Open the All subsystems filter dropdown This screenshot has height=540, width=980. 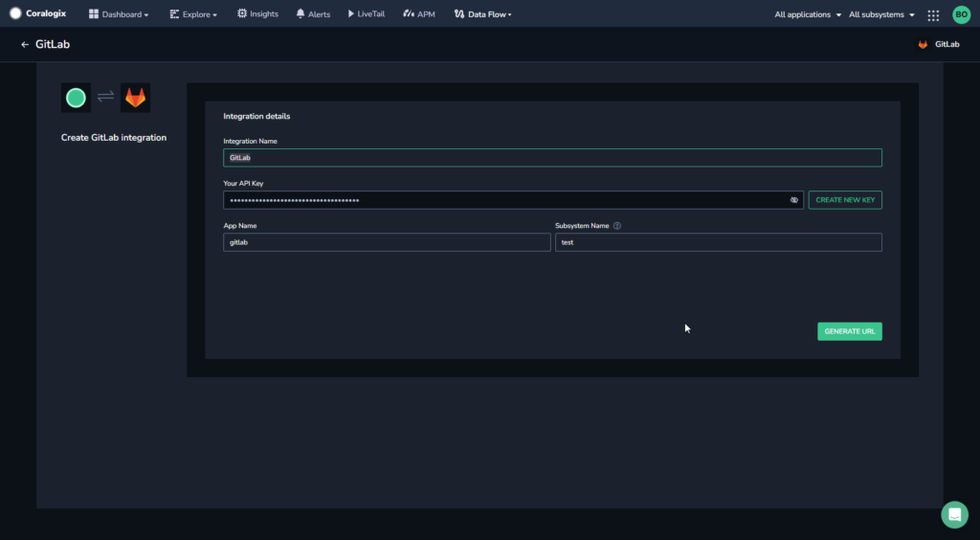(x=881, y=14)
